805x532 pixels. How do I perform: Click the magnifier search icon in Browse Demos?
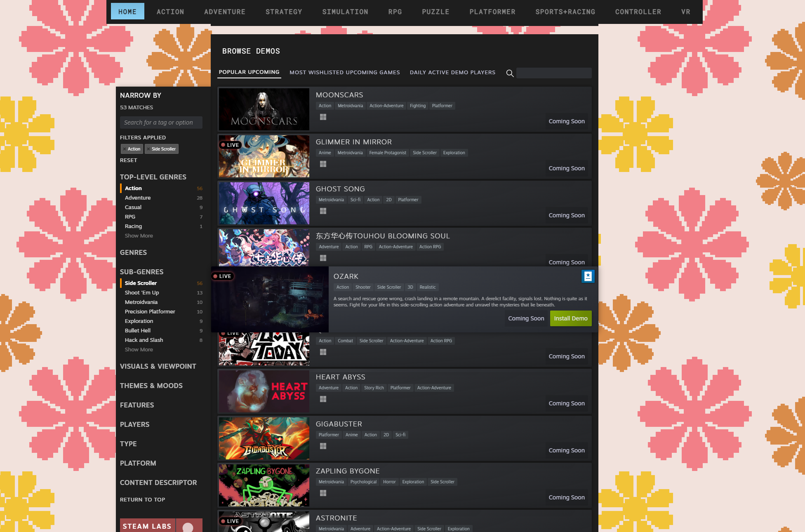[x=510, y=73]
